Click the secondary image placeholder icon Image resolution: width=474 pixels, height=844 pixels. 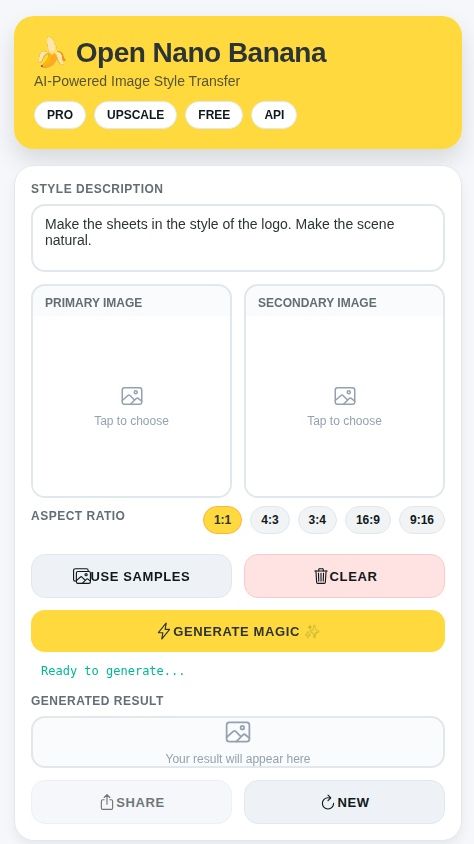click(345, 396)
